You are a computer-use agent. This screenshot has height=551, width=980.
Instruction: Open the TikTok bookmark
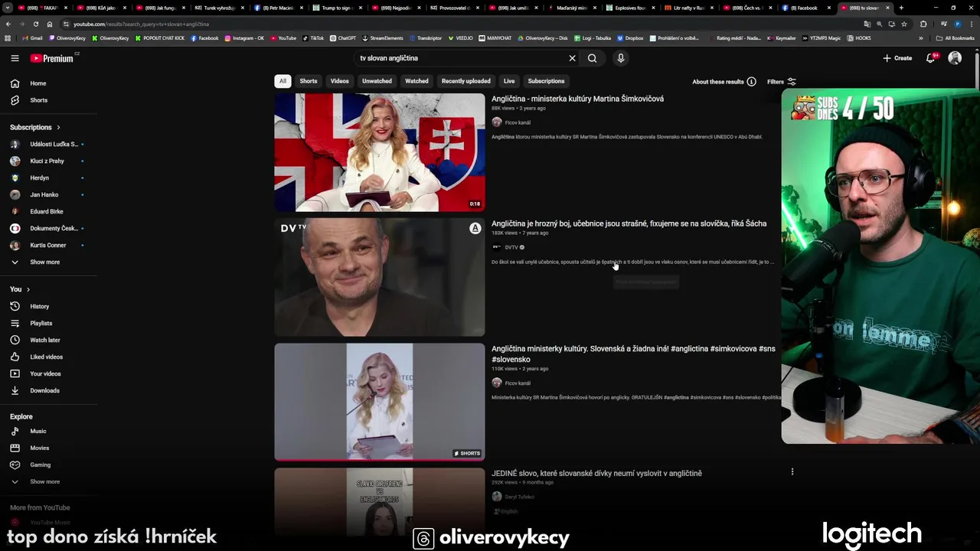click(313, 37)
